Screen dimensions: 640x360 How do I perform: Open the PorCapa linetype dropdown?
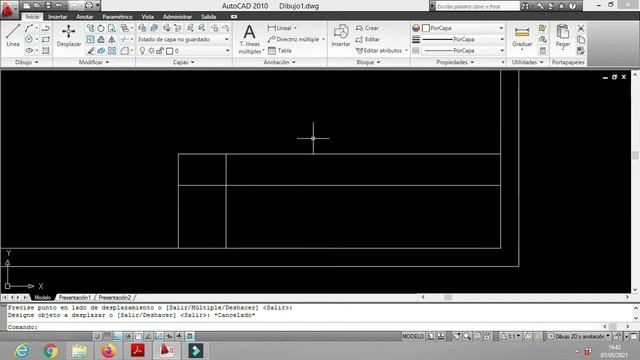coord(463,51)
